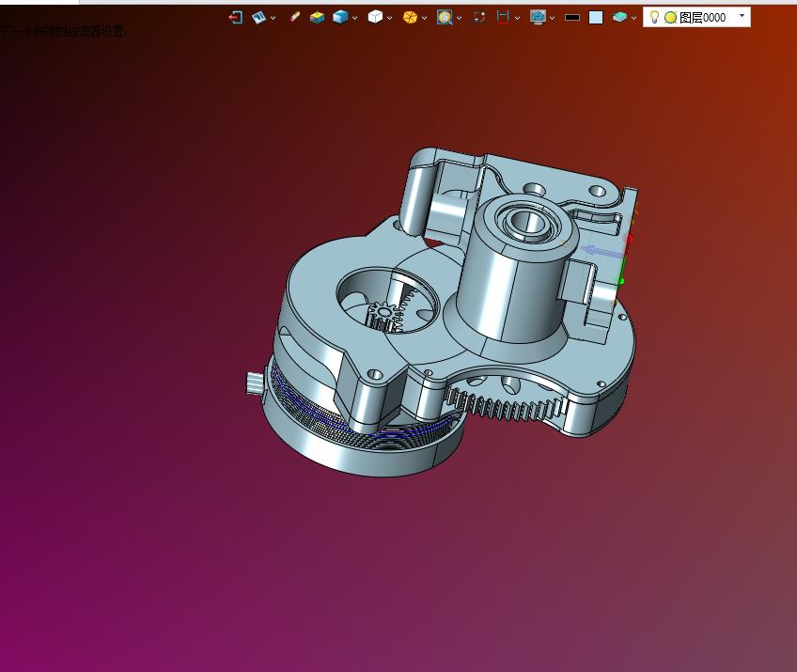Screen dimensions: 797x672
Task: Expand dropdown beside teal layer icon
Action: pos(633,18)
